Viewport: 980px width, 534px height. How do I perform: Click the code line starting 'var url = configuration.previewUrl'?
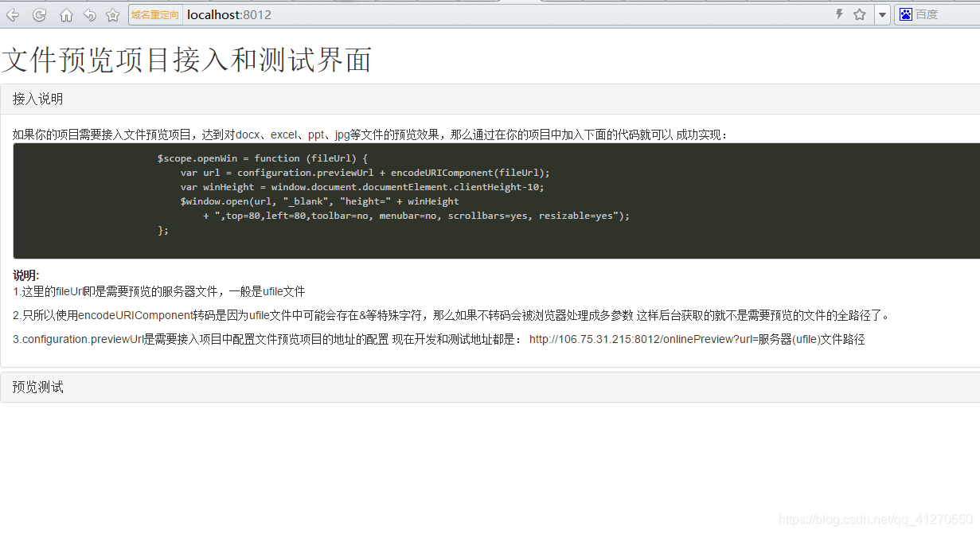(x=365, y=173)
